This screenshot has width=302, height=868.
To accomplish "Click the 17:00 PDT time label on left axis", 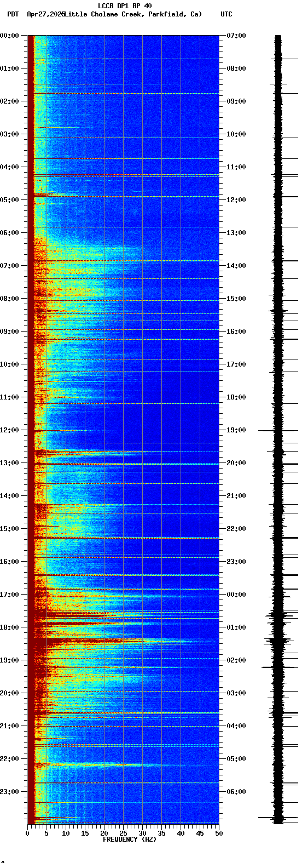I will pos(9,595).
